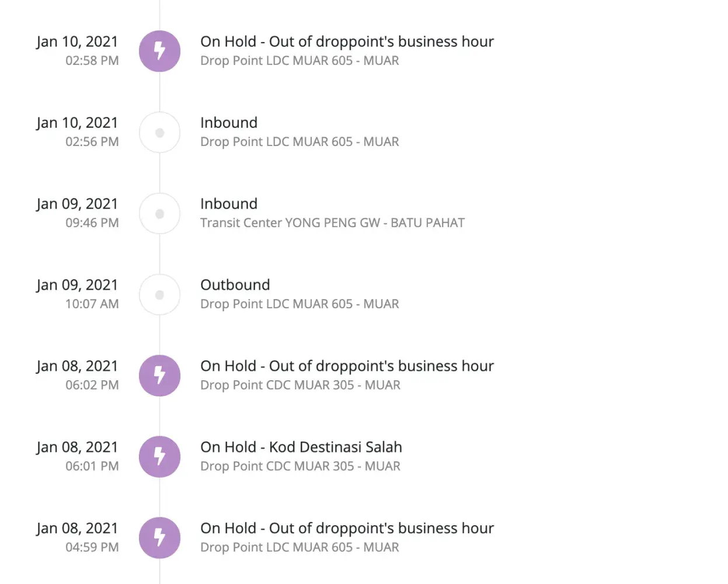728x584 pixels.
Task: Click the Jan 09, 2021 date above 09:46 PM
Action: (77, 204)
